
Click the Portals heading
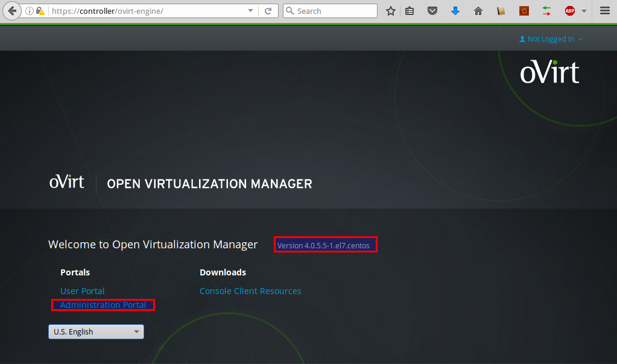tap(75, 272)
